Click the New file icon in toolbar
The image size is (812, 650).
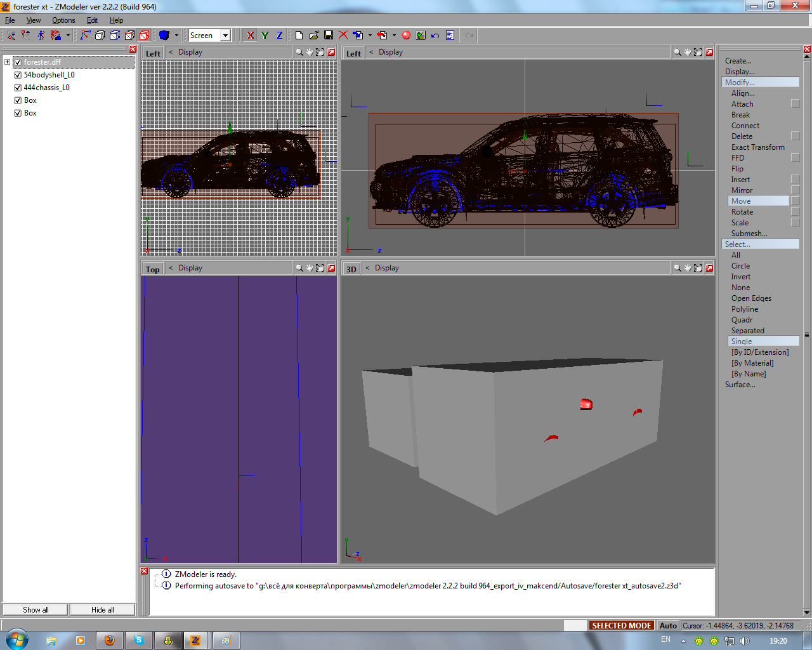[x=299, y=36]
